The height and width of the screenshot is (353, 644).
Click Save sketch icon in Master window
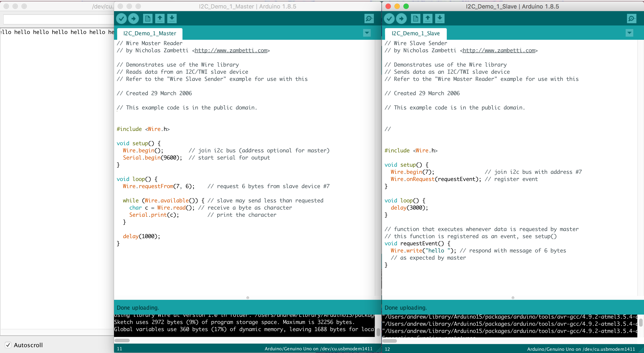pos(172,19)
